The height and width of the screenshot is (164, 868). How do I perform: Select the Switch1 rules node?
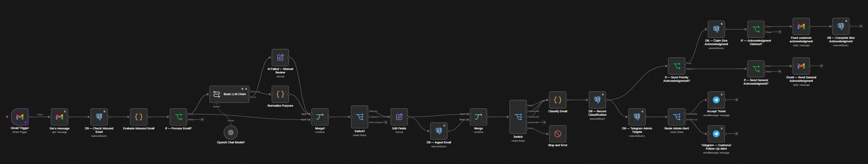360,117
